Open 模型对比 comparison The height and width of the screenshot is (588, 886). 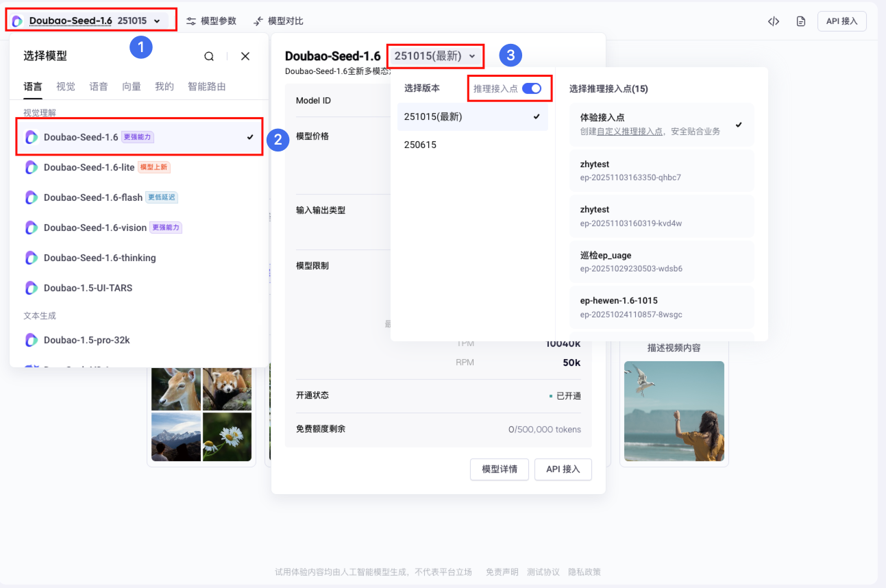278,21
